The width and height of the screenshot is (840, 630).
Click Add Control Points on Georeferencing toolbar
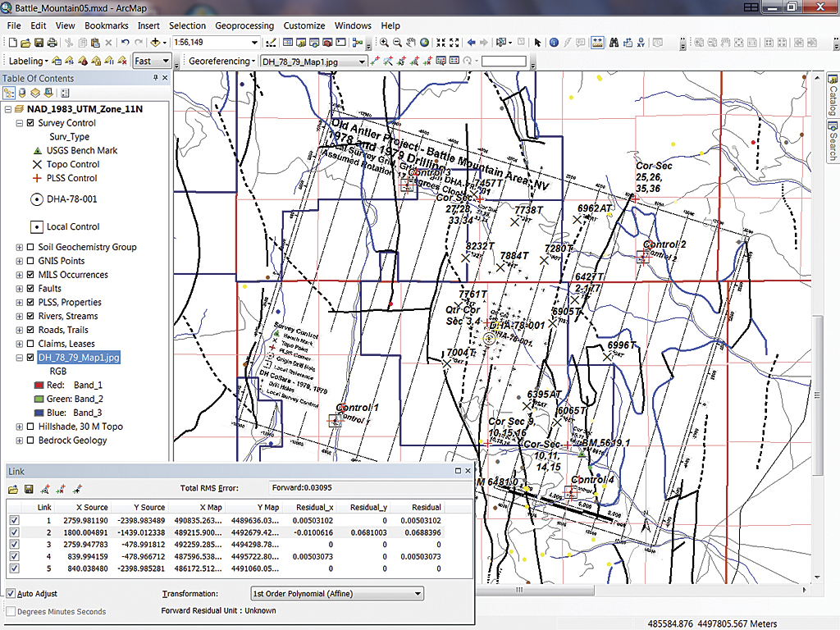374,61
